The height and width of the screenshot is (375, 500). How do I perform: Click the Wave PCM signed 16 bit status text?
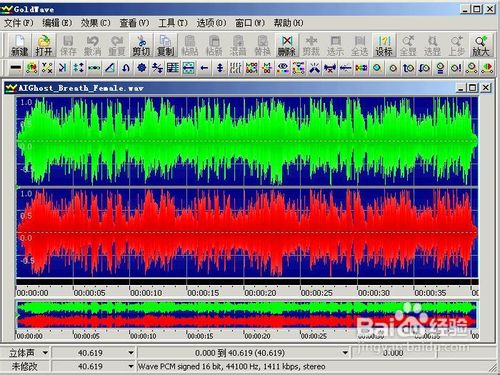232,366
